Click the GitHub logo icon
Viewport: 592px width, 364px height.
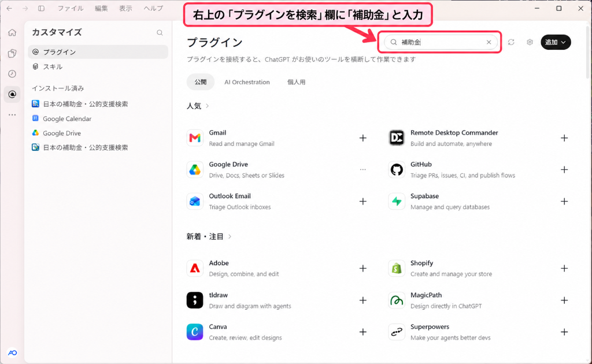(397, 170)
